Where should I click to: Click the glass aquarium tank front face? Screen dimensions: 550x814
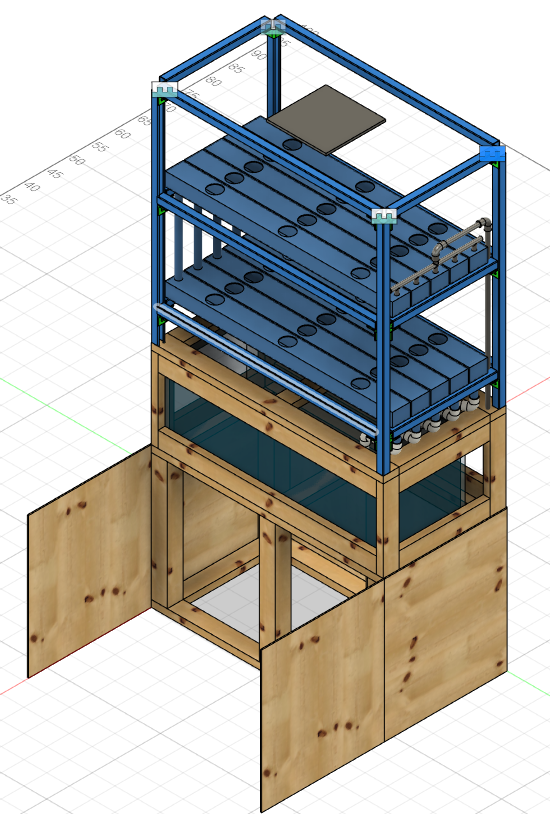270,467
